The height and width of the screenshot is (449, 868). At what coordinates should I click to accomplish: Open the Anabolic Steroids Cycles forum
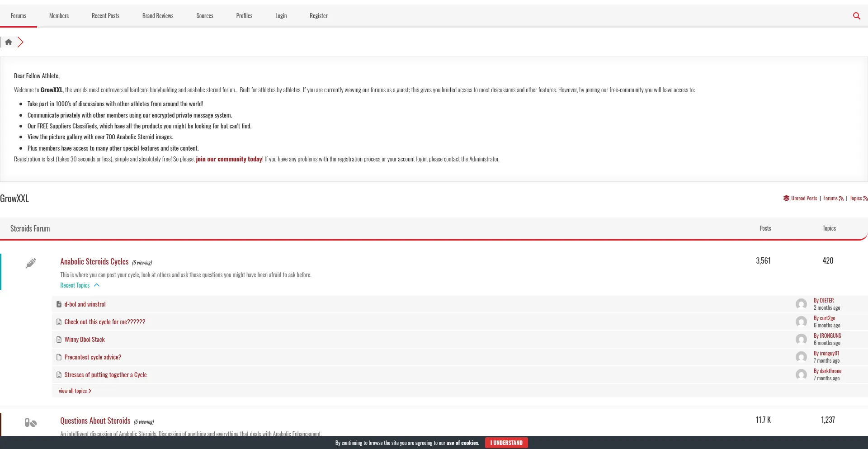click(94, 262)
